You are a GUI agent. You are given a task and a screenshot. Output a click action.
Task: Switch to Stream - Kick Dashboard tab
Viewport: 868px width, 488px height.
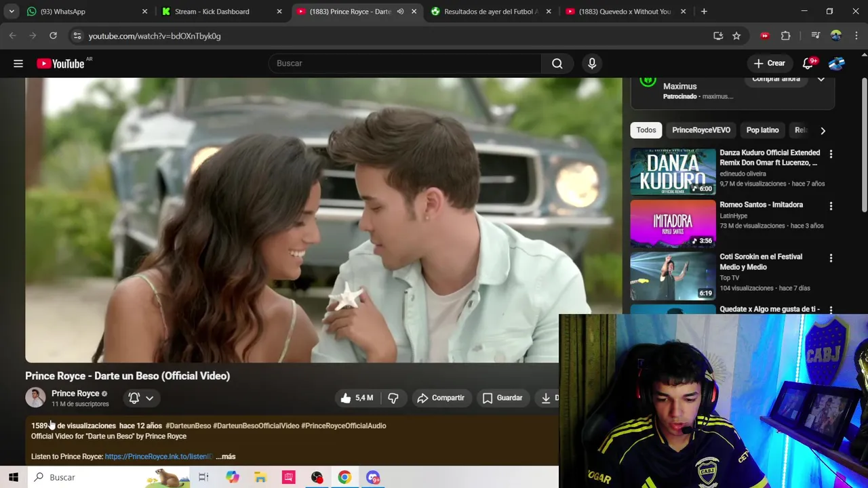coord(221,12)
